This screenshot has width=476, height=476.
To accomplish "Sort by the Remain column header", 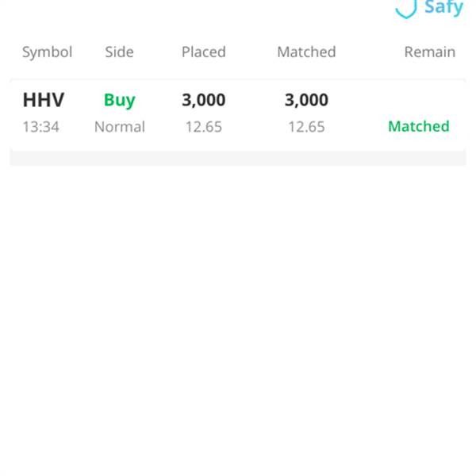I will coord(430,52).
